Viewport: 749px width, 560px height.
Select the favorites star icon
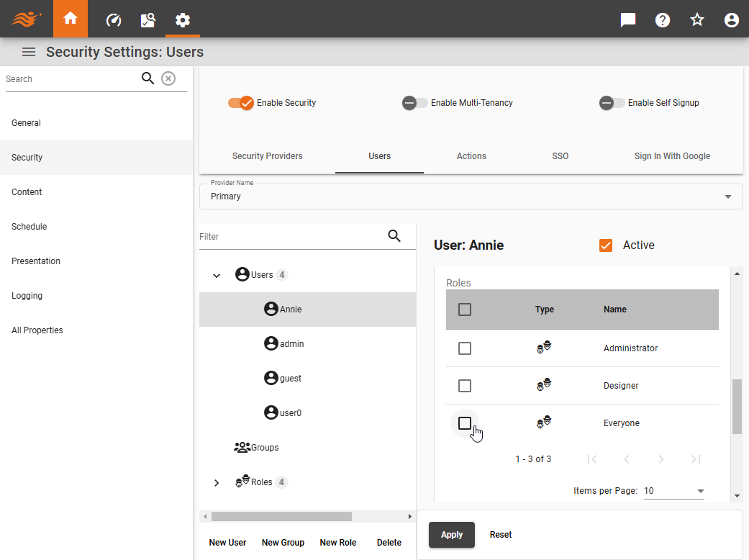tap(696, 19)
